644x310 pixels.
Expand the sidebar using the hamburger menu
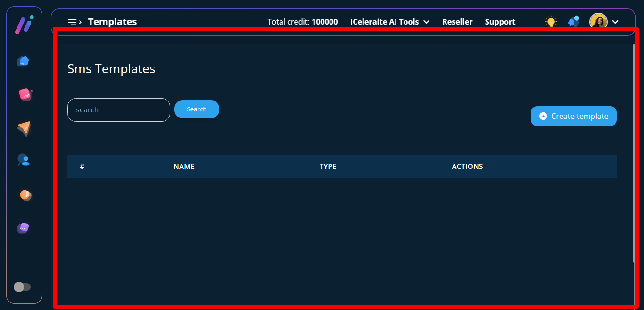[74, 22]
